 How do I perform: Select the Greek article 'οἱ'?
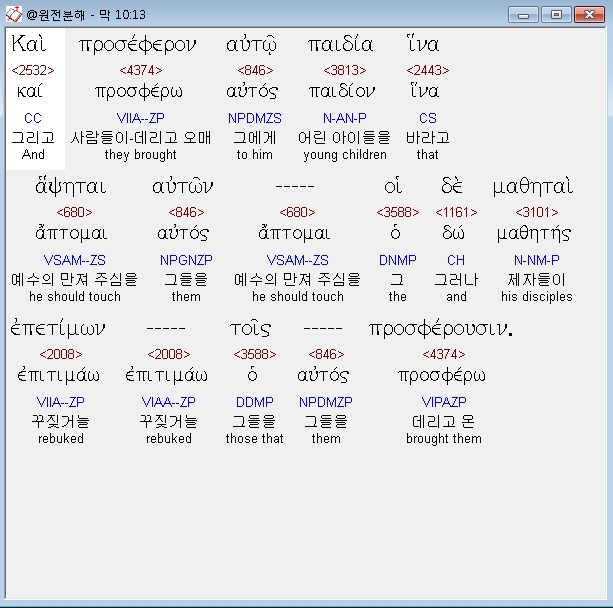click(393, 186)
